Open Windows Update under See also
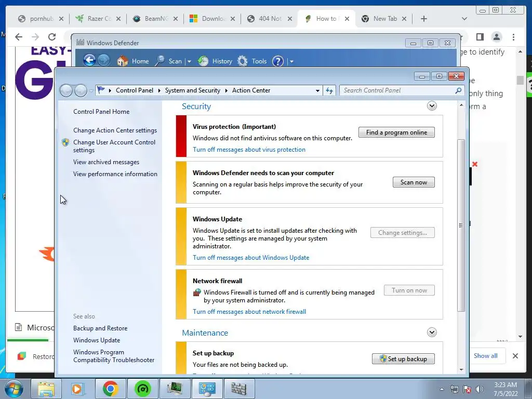The width and height of the screenshot is (532, 399). pos(96,340)
